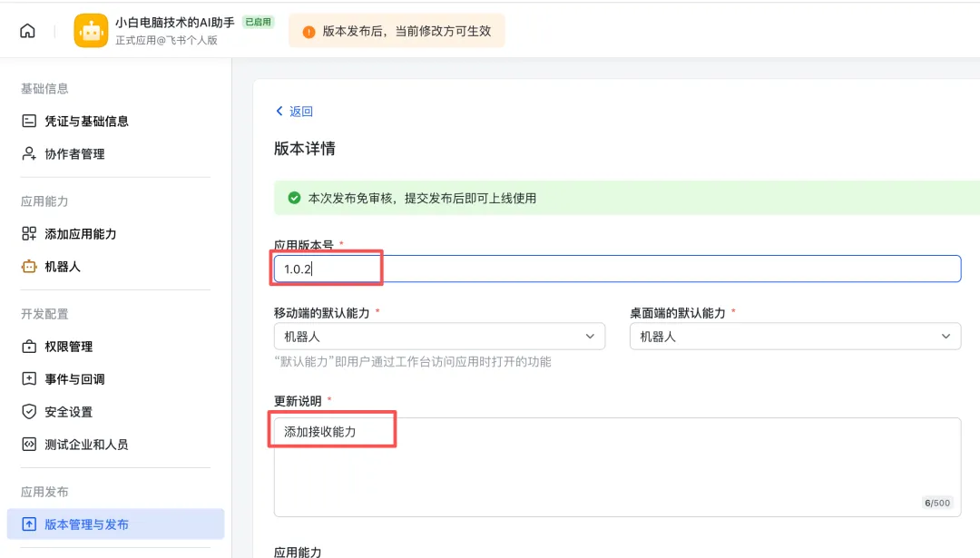980x558 pixels.
Task: Expand the desktop default capability dropdown
Action: (x=795, y=337)
